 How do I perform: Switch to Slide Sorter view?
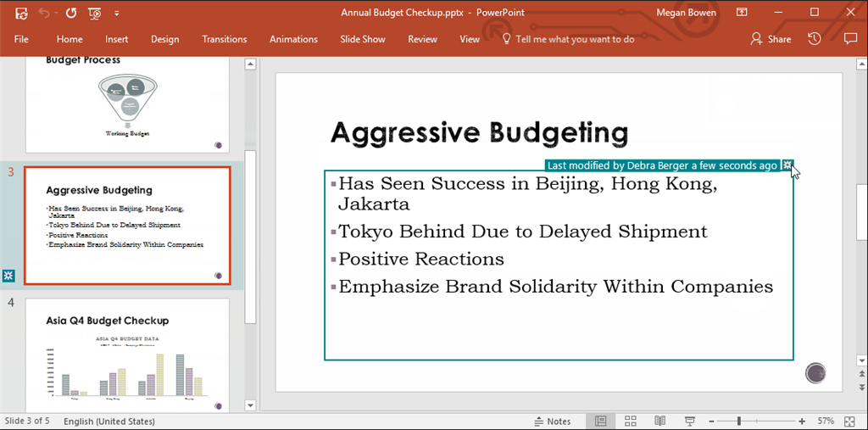coord(631,421)
